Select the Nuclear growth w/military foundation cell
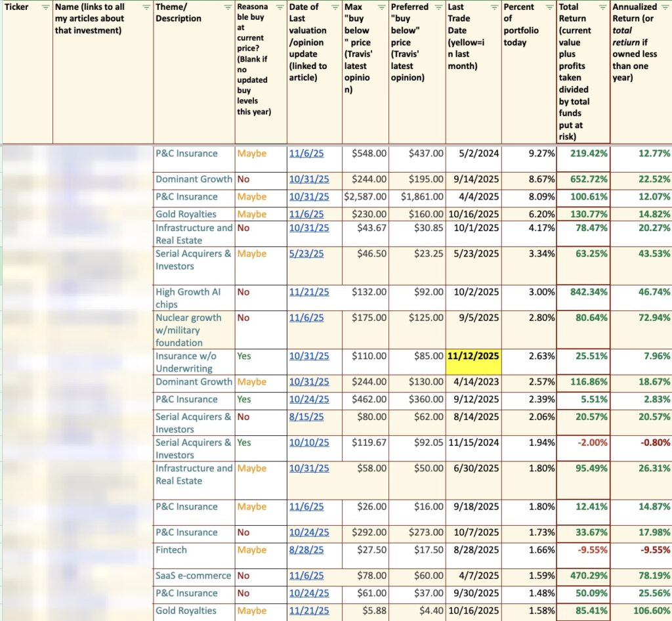The height and width of the screenshot is (621, 672). click(194, 330)
